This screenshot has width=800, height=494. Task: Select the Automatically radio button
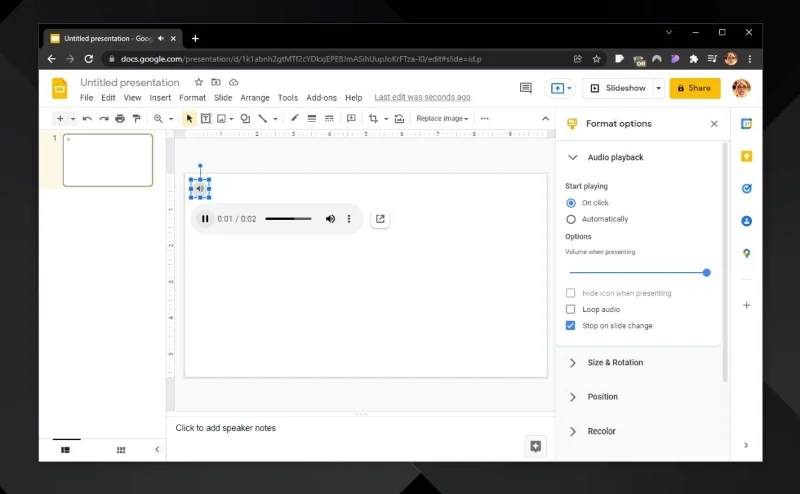[x=571, y=219]
